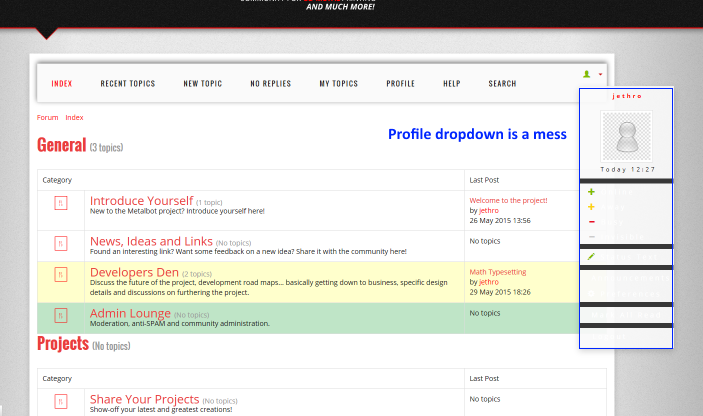
Task: Click the green plus icon in profile dropdown
Action: click(592, 192)
